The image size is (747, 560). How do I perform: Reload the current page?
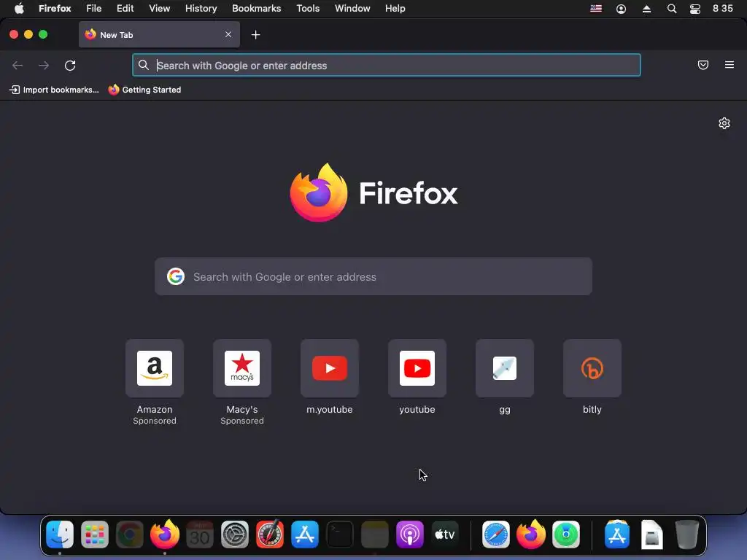70,65
